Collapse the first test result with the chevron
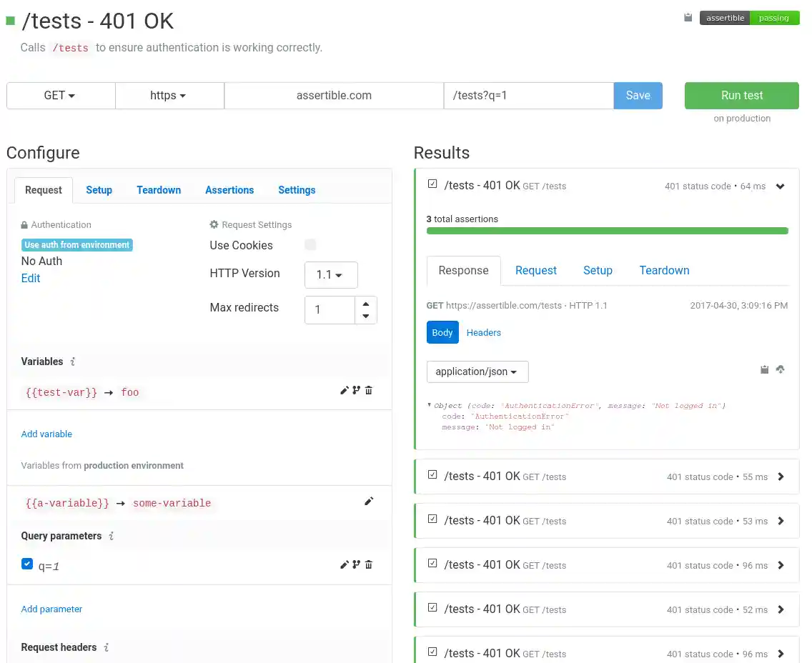Image resolution: width=812 pixels, height=663 pixels. coord(780,186)
